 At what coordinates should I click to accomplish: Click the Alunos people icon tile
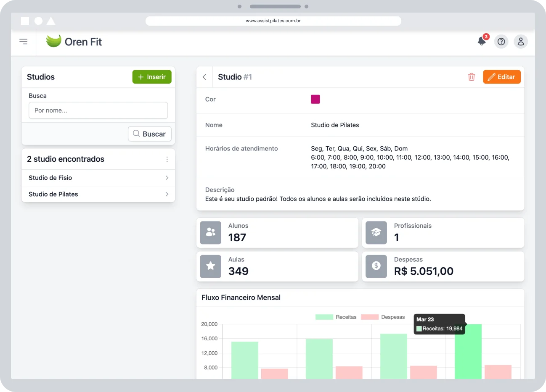[x=210, y=233]
